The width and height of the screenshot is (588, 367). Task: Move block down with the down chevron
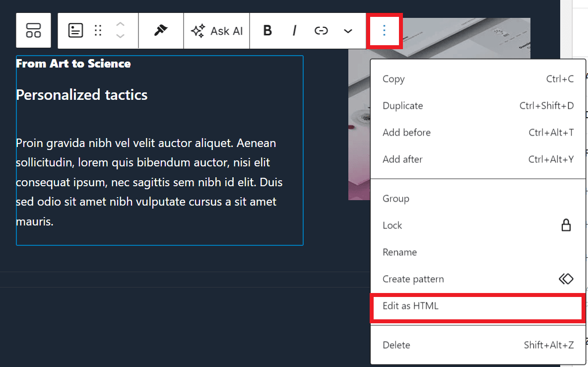120,36
